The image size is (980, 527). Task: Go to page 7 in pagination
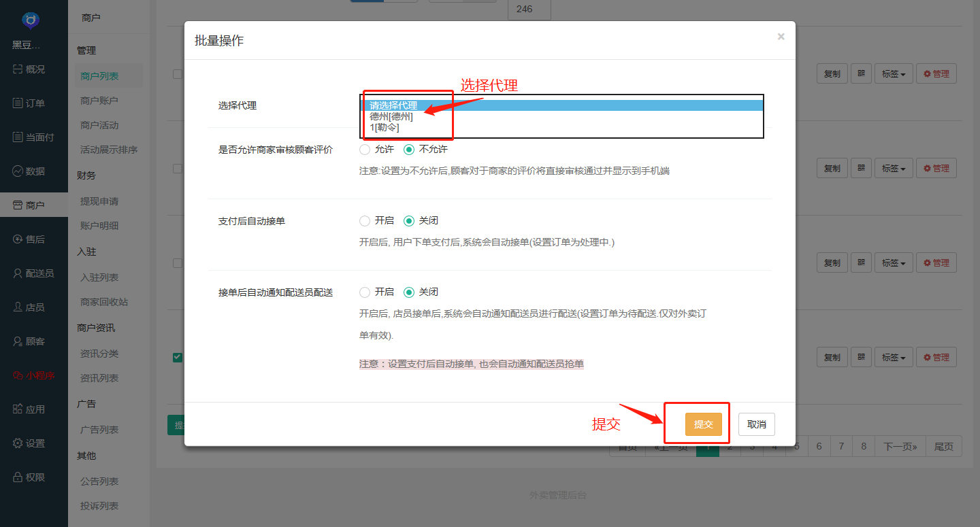pyautogui.click(x=842, y=447)
